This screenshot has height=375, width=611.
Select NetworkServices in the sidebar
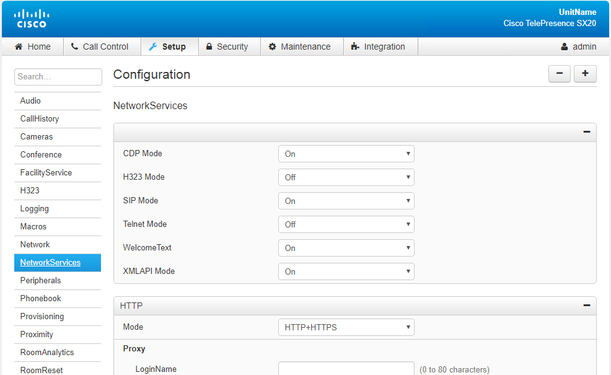click(58, 263)
